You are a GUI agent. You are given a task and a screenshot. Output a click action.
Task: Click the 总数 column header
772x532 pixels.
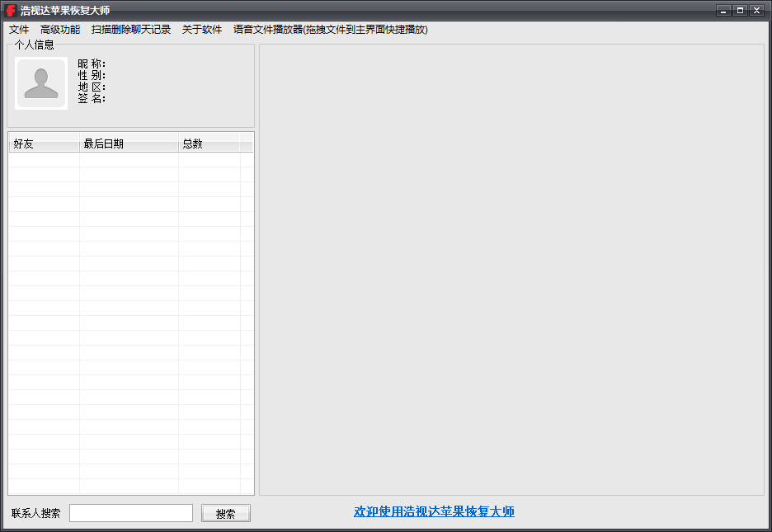coord(209,144)
